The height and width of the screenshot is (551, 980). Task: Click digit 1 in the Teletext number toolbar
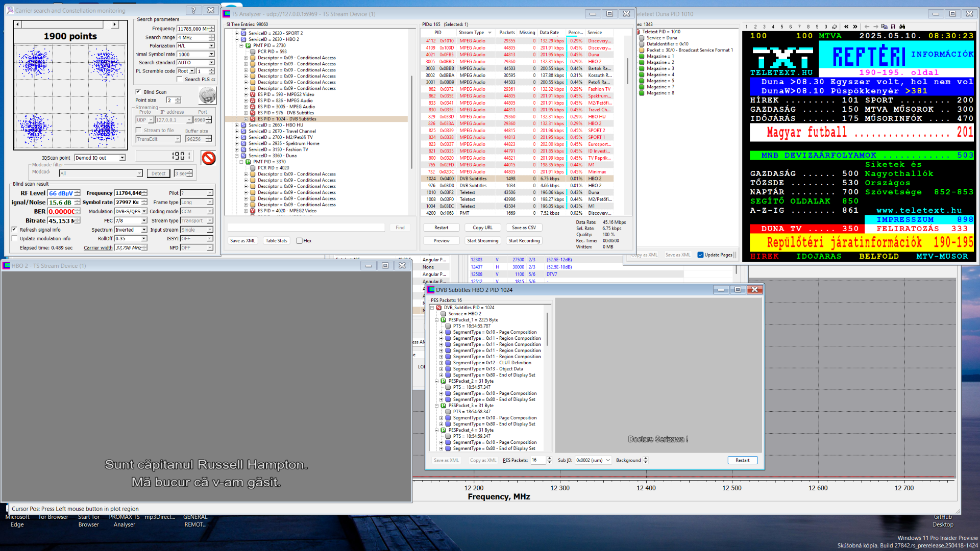[746, 27]
